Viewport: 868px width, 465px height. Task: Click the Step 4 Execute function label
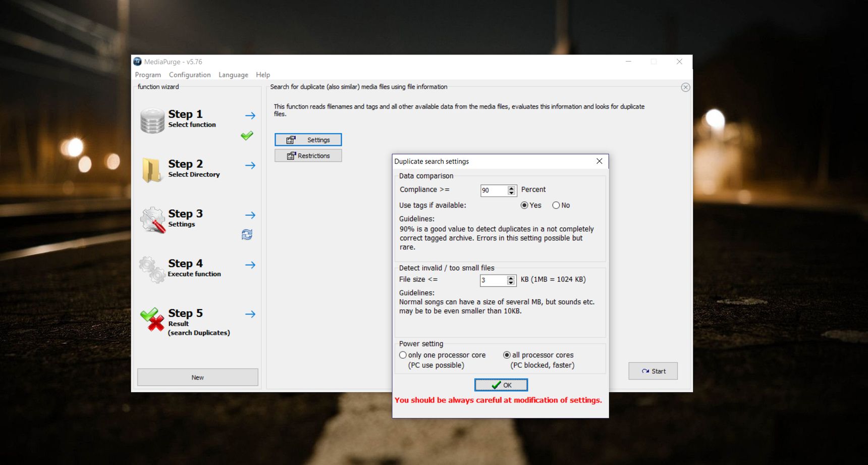(x=194, y=268)
